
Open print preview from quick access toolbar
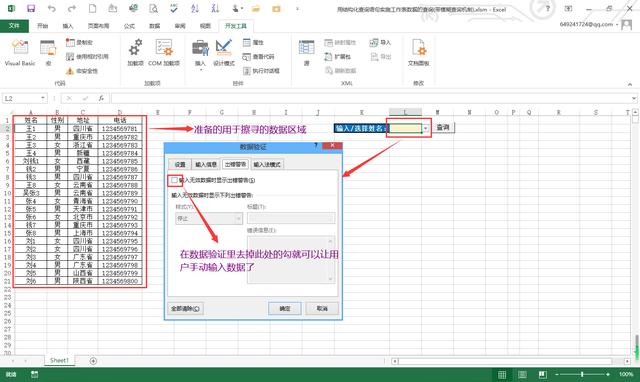click(153, 9)
